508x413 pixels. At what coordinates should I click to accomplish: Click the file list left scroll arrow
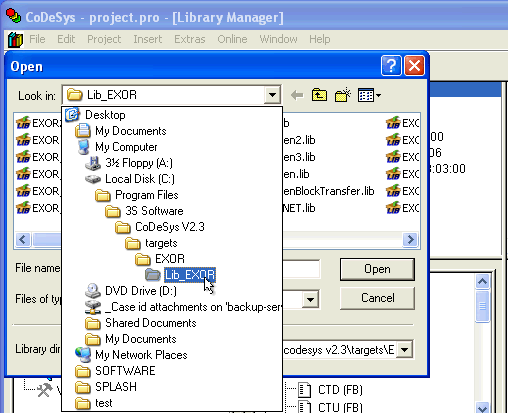point(23,239)
